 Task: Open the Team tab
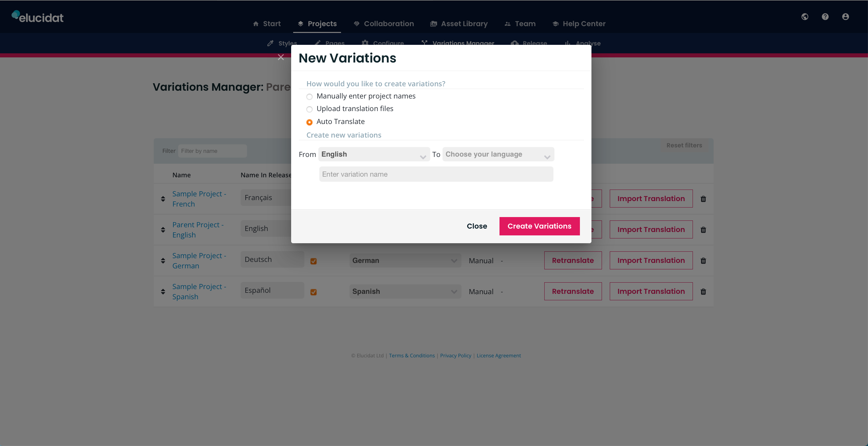coord(520,24)
